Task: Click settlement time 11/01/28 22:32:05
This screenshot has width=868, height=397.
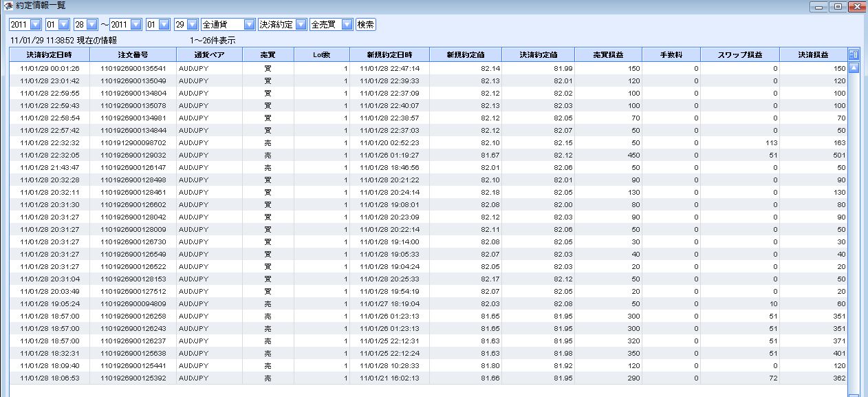Action: (50, 155)
